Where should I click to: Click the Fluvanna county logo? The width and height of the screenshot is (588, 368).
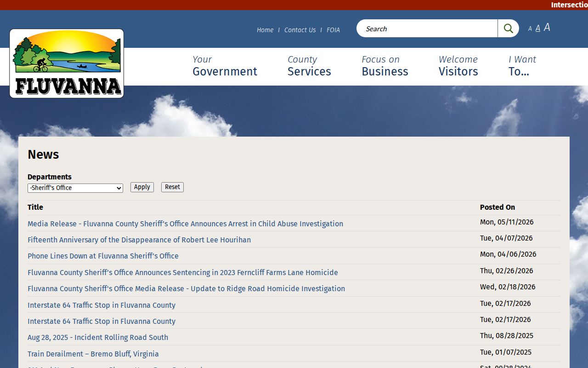tap(67, 63)
